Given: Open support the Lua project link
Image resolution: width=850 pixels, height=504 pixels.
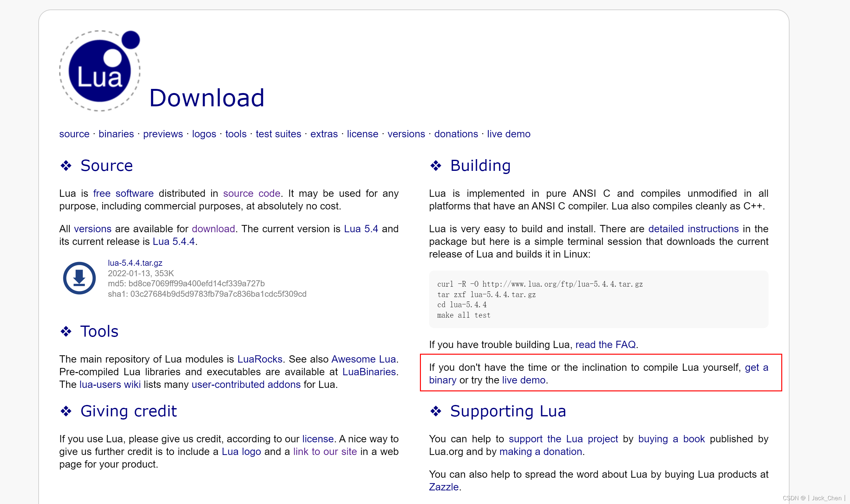Looking at the screenshot, I should pyautogui.click(x=563, y=439).
